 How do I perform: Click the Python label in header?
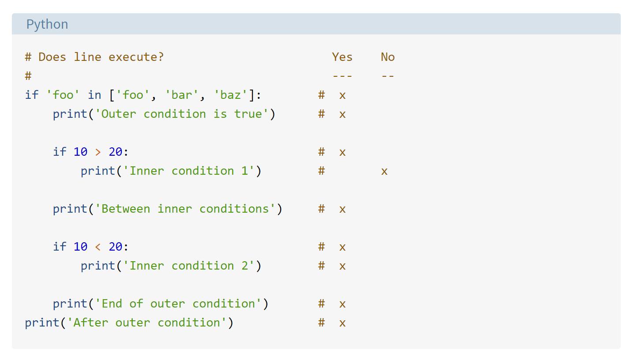(47, 24)
